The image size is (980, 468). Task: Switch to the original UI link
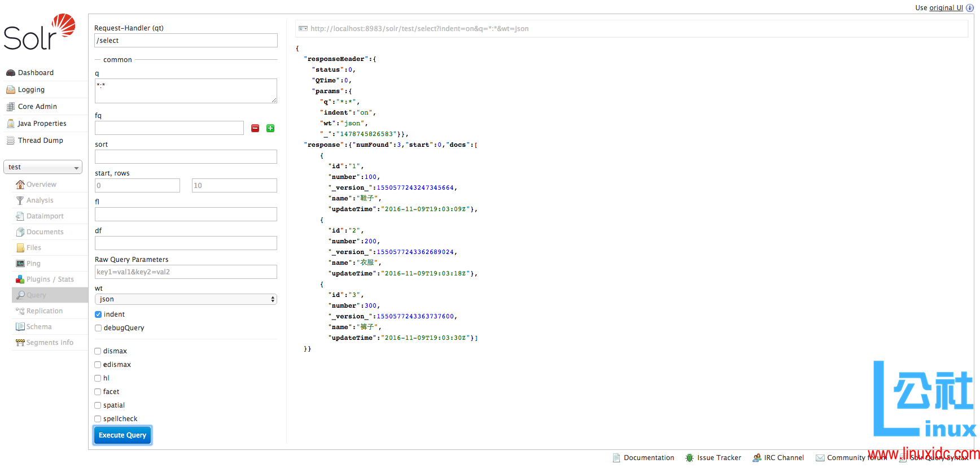coord(946,8)
